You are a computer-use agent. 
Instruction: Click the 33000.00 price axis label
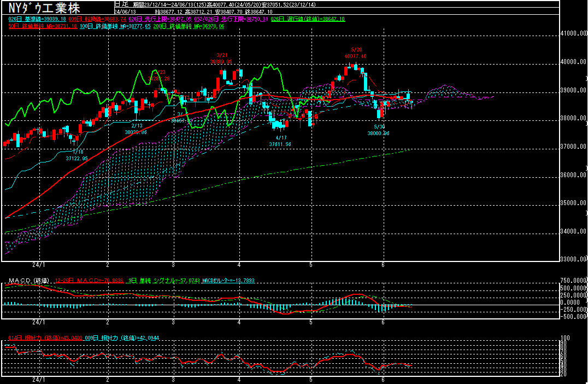574,259
